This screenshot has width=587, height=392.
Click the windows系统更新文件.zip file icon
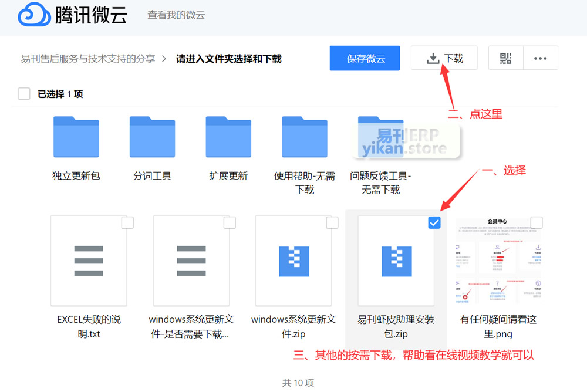click(x=293, y=261)
